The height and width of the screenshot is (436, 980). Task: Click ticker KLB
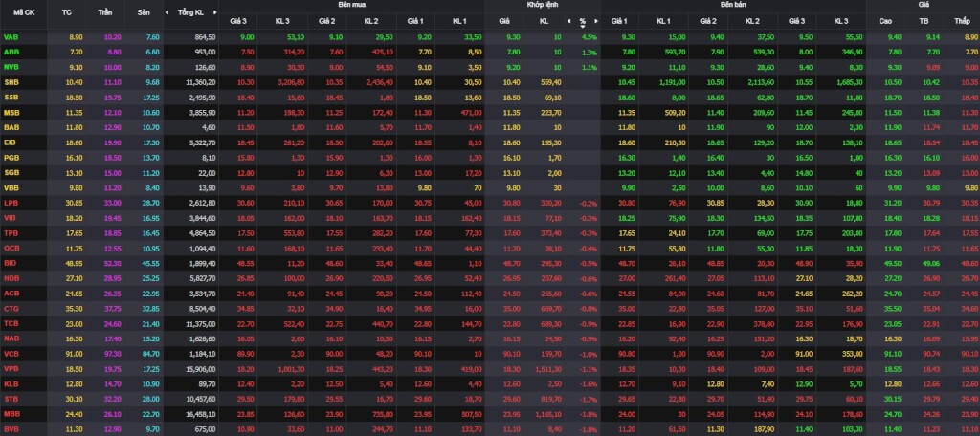pyautogui.click(x=11, y=383)
